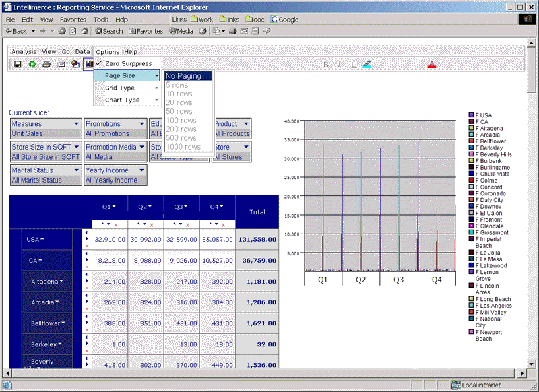Open browser Favorites menu
The height and width of the screenshot is (392, 539).
point(73,20)
